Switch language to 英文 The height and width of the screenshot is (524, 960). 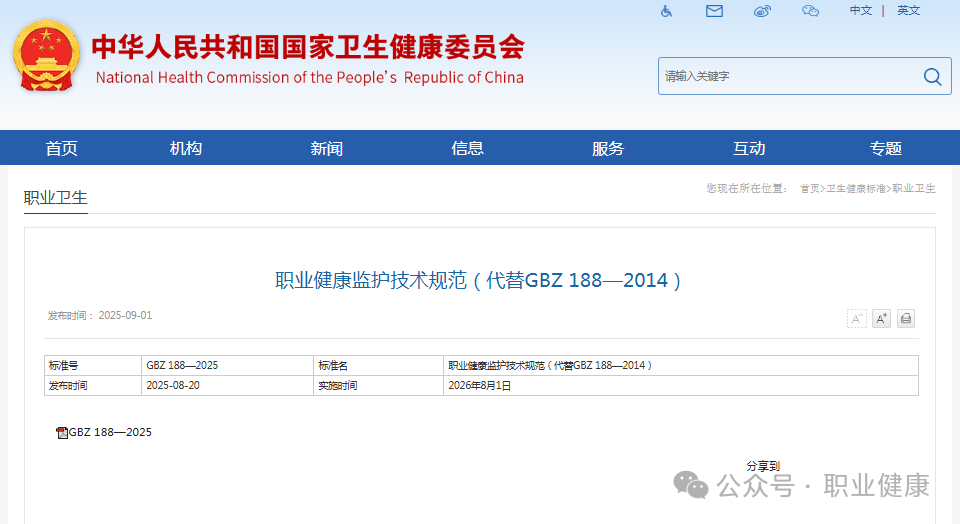908,10
